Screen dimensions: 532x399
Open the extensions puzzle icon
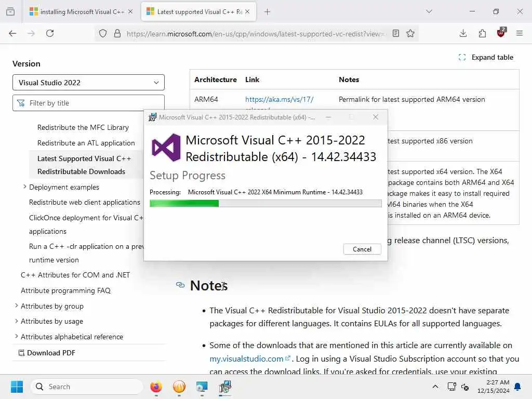(x=482, y=33)
